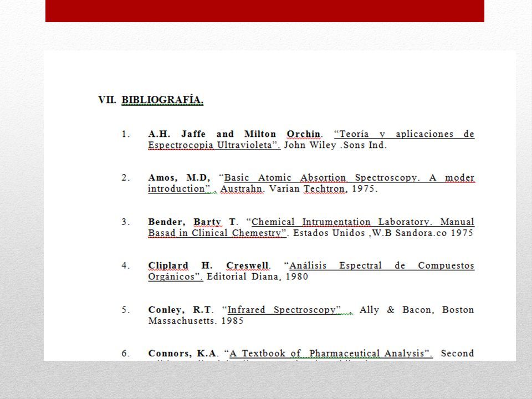
Task: Click title 'Chemical Intrumentation Laboratory. Manual'
Action: pos(362,222)
